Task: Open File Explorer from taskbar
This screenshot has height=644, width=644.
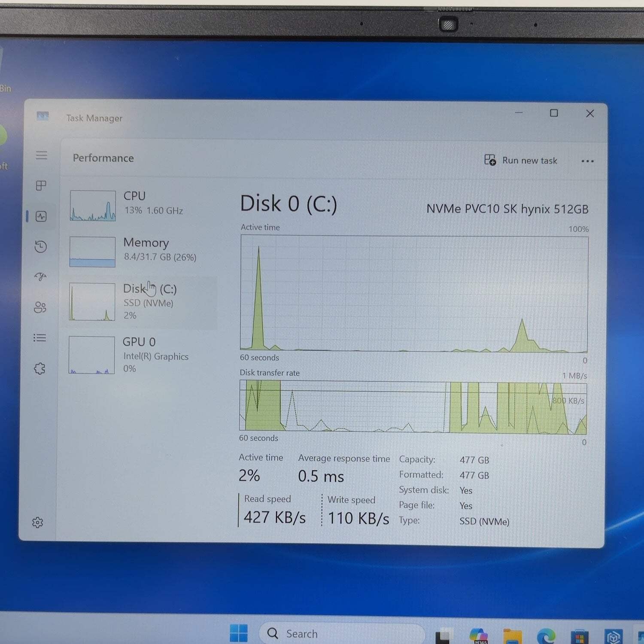Action: (x=513, y=636)
